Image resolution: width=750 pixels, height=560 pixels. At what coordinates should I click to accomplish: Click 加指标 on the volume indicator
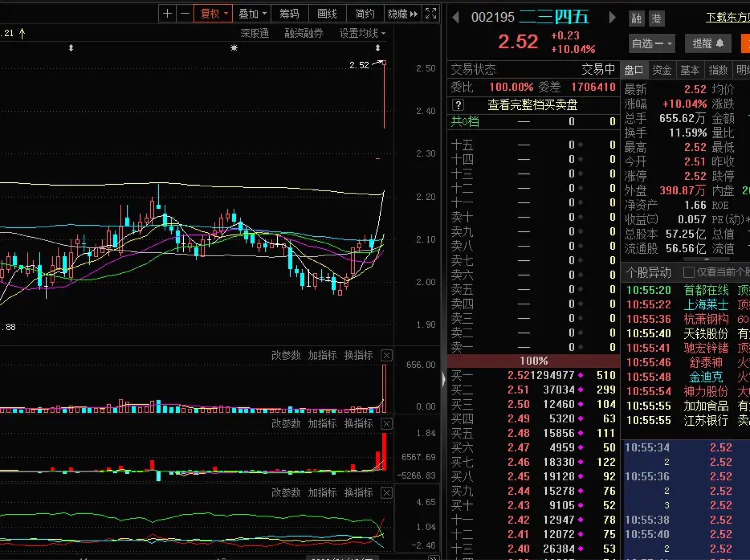tap(322, 355)
